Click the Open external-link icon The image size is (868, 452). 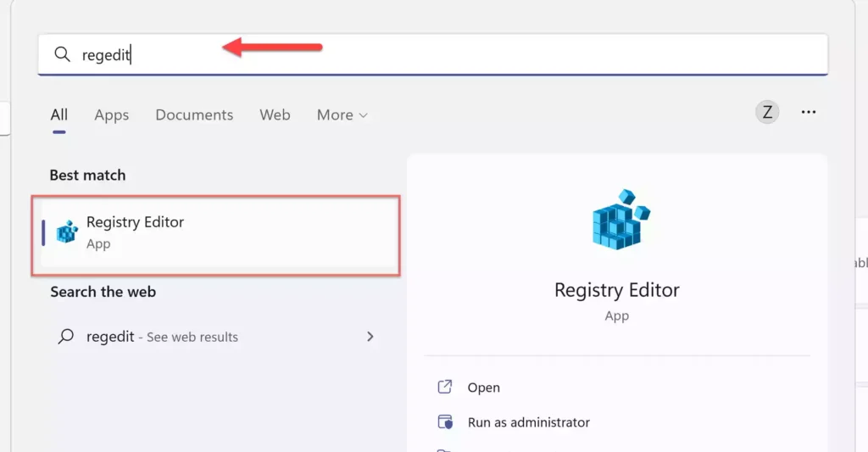[444, 387]
